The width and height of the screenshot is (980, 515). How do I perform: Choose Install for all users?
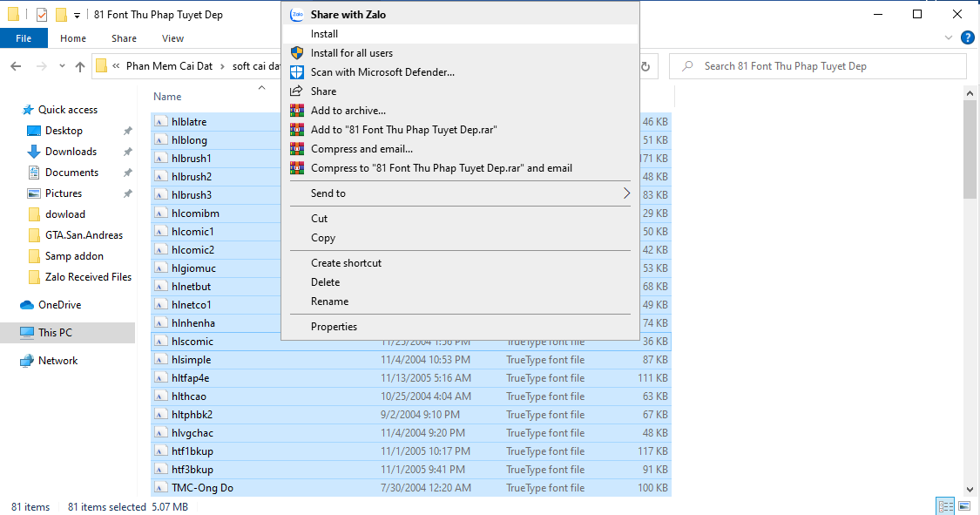[351, 53]
